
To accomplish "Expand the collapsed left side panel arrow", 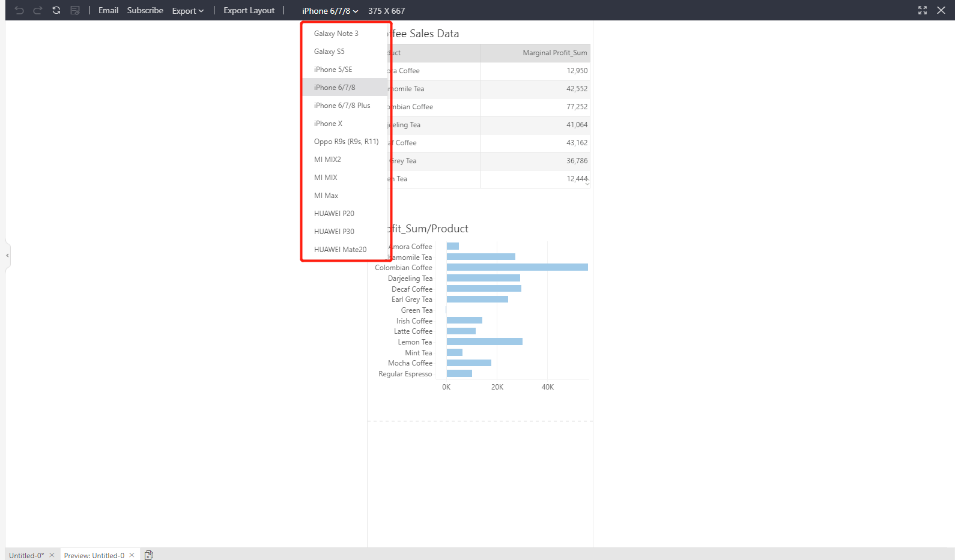I will click(7, 255).
